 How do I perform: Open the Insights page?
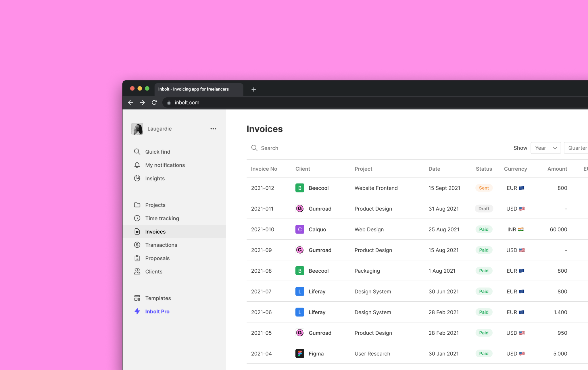click(174, 178)
